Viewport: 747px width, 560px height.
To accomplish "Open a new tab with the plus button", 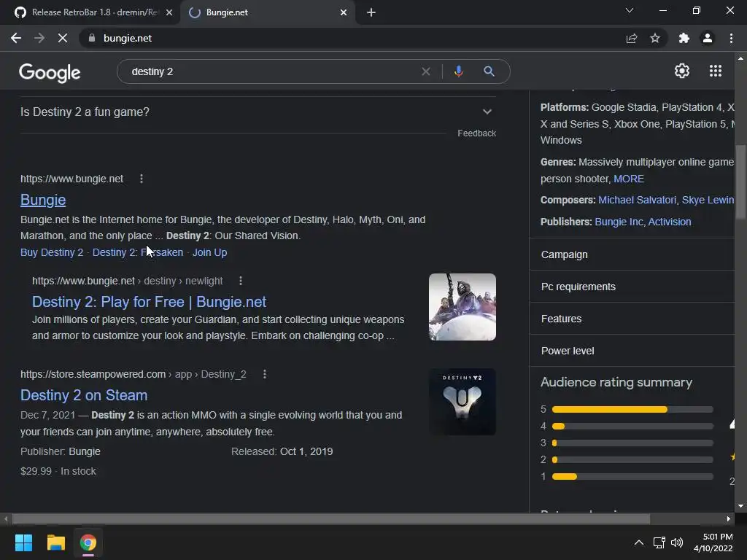I will coord(371,12).
